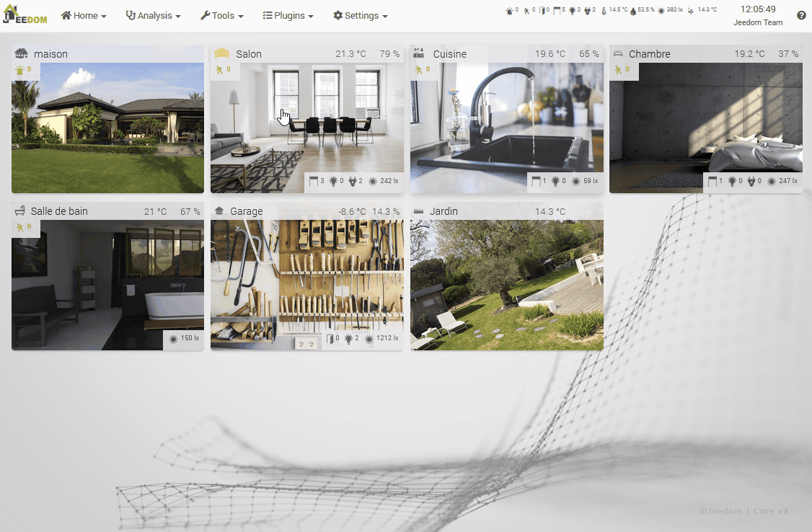This screenshot has height=532, width=812.
Task: Open the Tools menu
Action: pos(221,16)
